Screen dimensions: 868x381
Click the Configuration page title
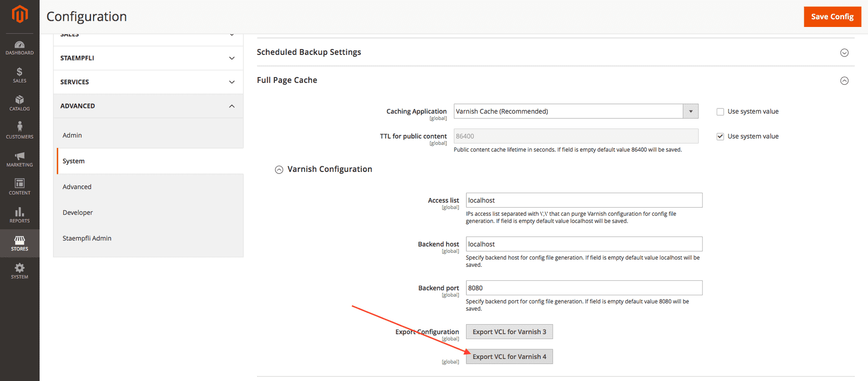click(x=87, y=17)
